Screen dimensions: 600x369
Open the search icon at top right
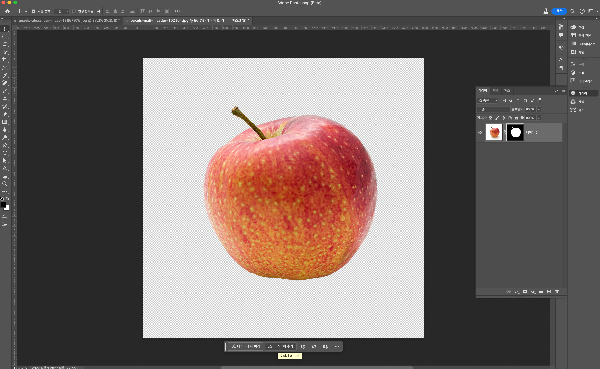(x=573, y=11)
